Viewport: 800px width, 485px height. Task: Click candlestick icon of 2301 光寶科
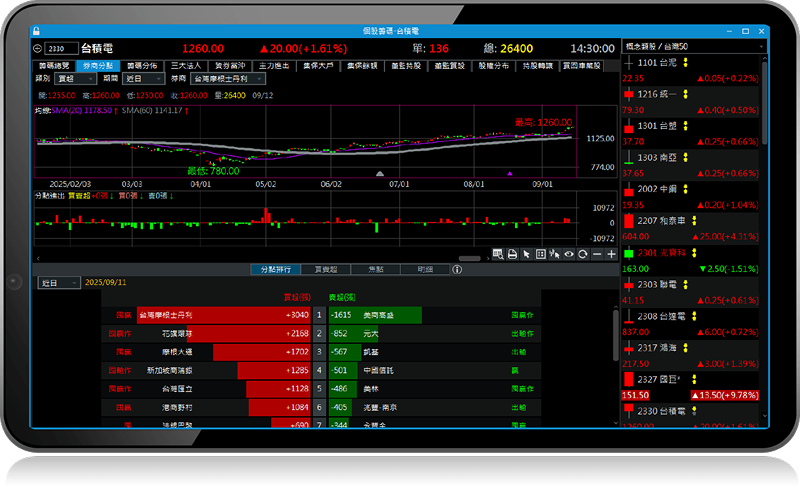(629, 253)
